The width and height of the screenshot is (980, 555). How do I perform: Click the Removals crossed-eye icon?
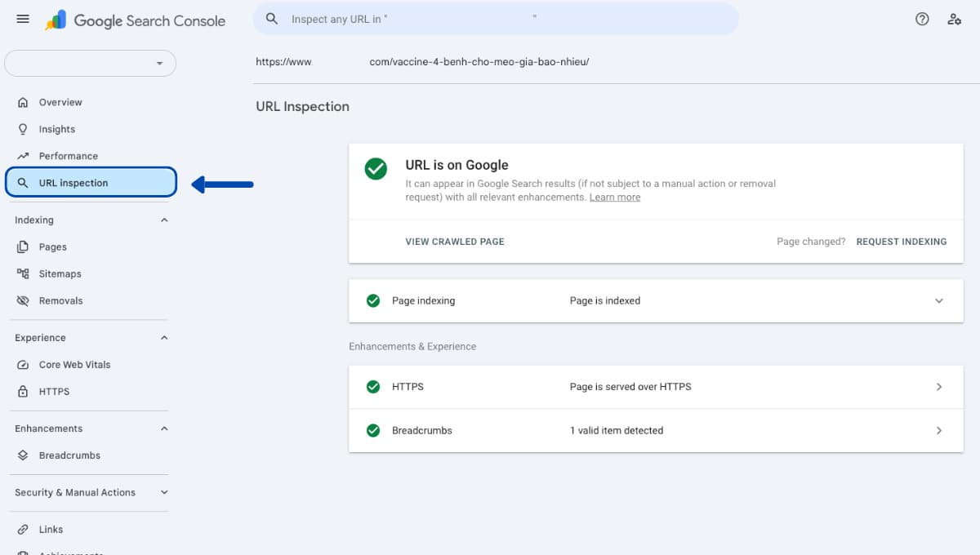click(23, 300)
